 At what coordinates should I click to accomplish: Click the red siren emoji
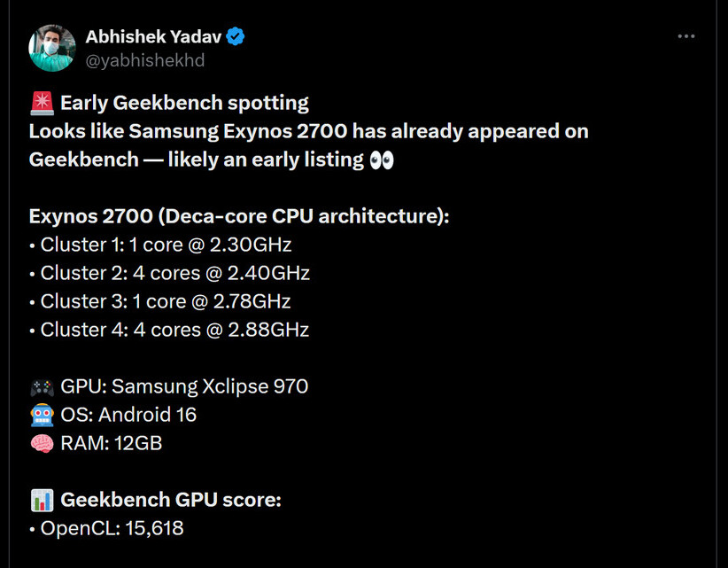[x=41, y=103]
